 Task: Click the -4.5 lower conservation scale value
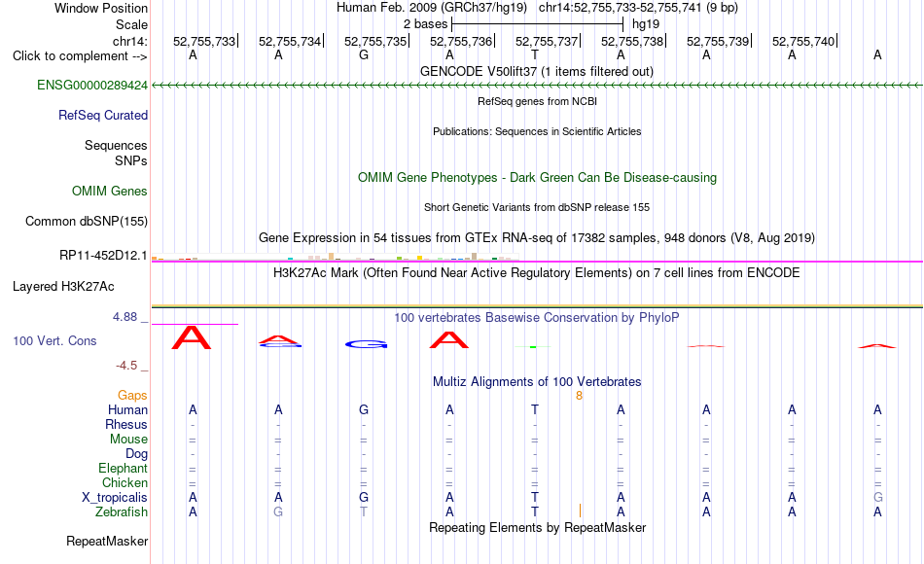click(x=126, y=366)
